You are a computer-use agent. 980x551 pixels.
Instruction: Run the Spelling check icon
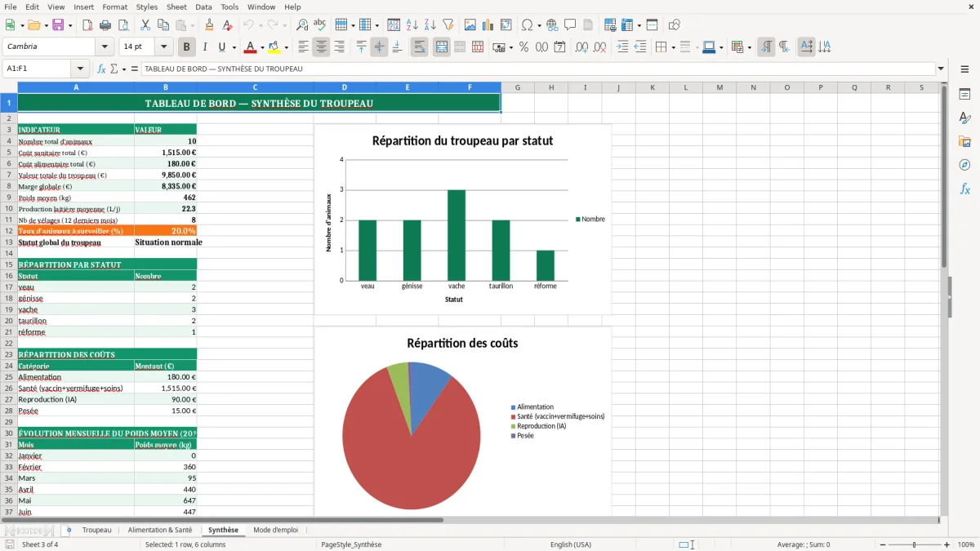(x=320, y=25)
